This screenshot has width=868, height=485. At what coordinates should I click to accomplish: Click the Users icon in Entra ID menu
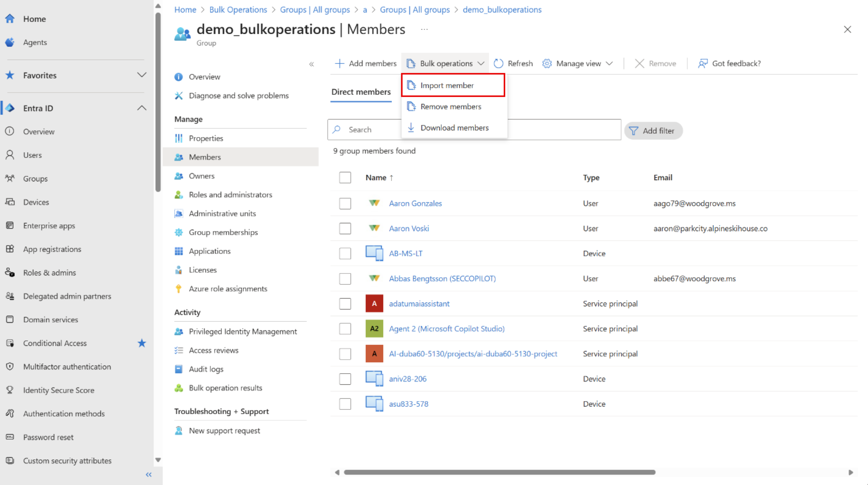click(10, 155)
